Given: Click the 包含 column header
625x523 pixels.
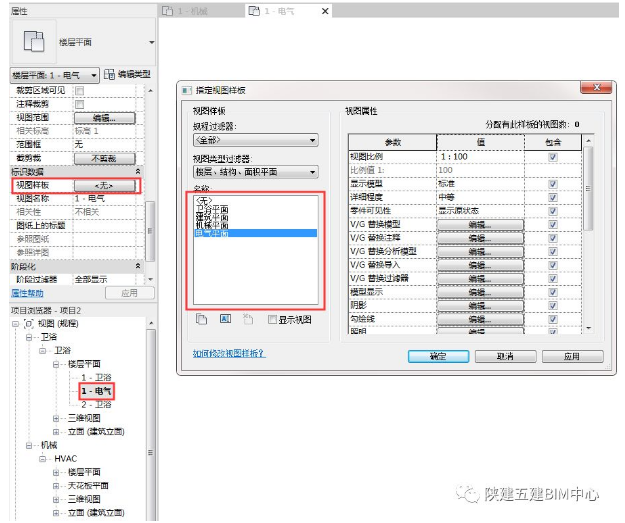Looking at the screenshot, I should pos(553,142).
